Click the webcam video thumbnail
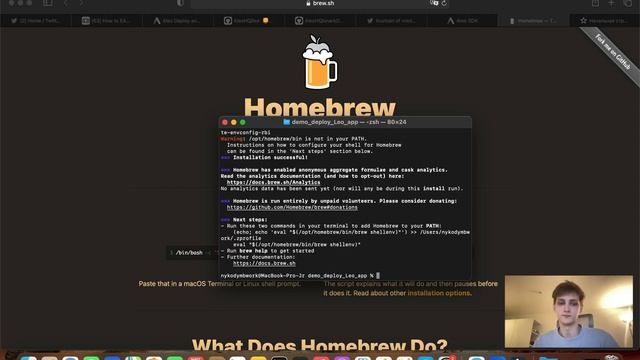The height and width of the screenshot is (360, 640). tap(569, 311)
